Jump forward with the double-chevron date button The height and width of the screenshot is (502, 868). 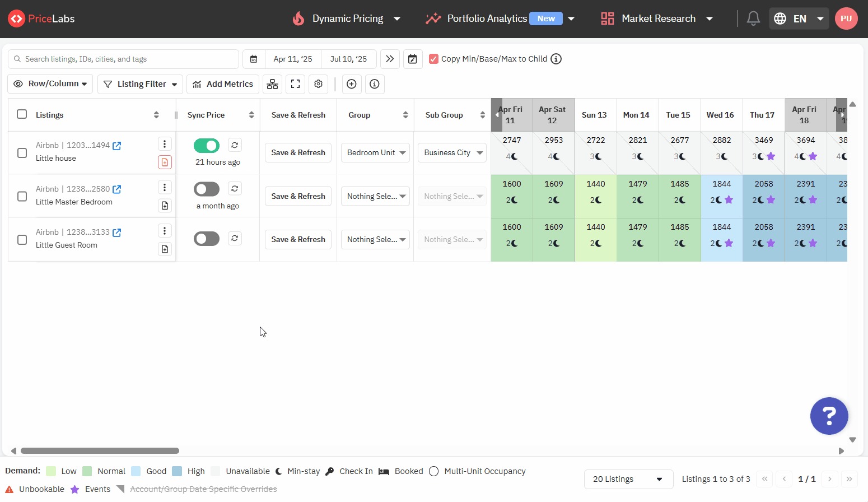[390, 59]
